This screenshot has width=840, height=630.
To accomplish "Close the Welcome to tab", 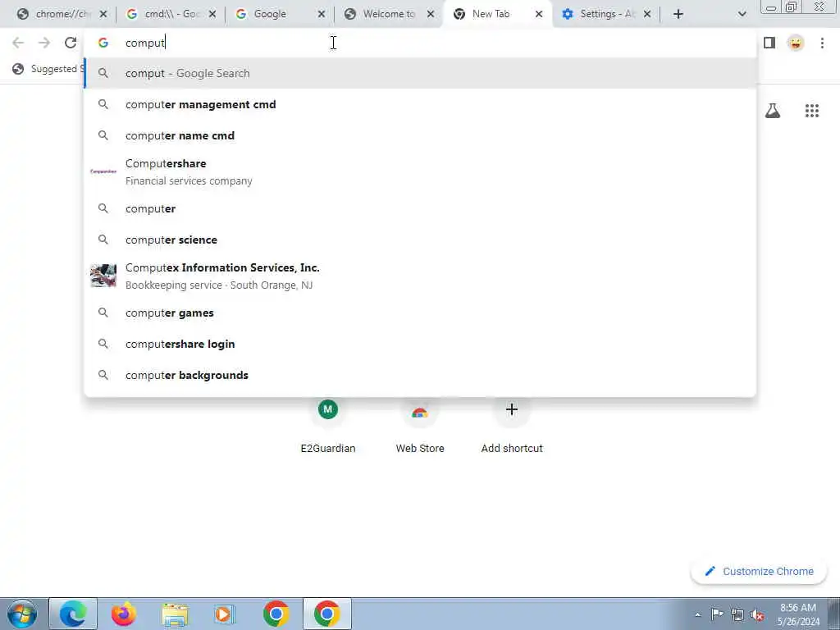I will click(431, 15).
